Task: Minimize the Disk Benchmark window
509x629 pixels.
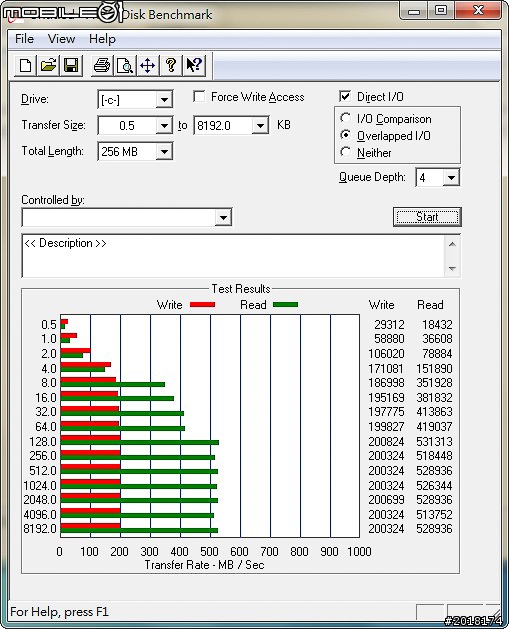Action: click(413, 10)
